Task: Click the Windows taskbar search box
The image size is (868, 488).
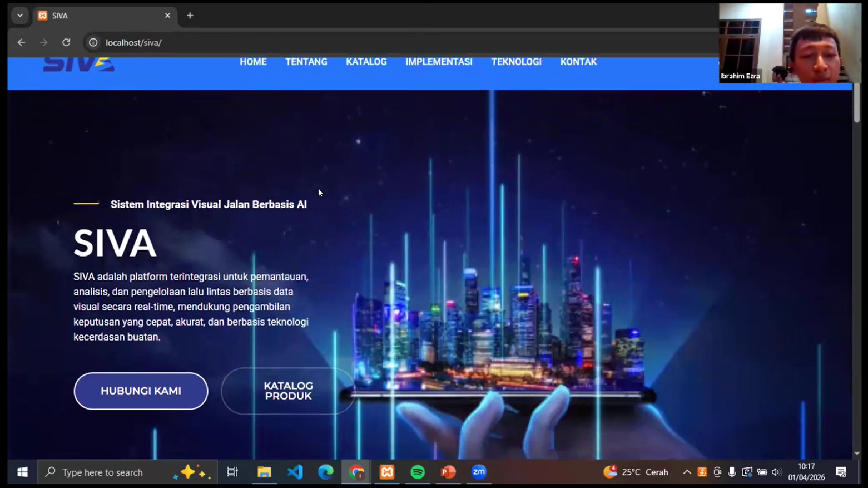Action: tap(111, 472)
